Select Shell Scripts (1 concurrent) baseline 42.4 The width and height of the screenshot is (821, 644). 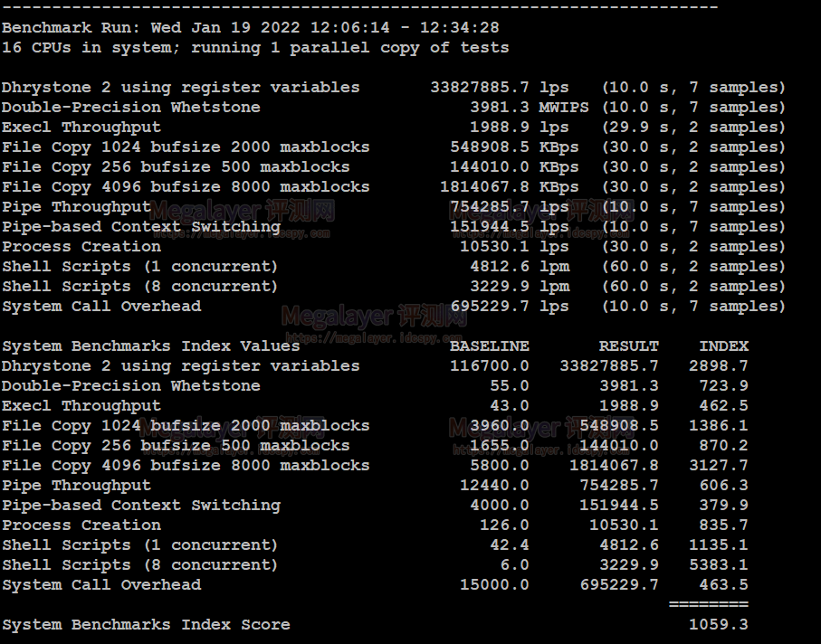click(510, 545)
